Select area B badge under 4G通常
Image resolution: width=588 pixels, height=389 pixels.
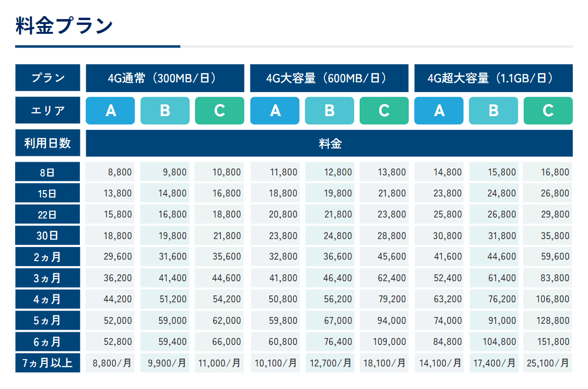pos(165,111)
